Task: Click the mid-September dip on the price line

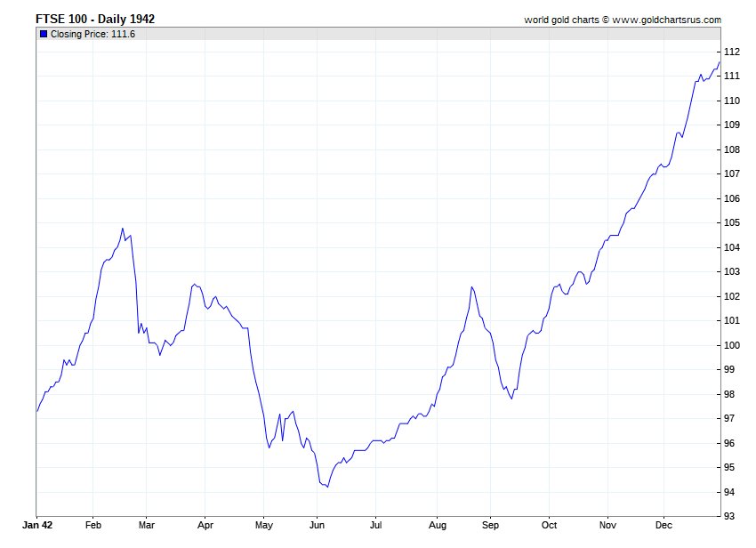Action: [x=511, y=399]
